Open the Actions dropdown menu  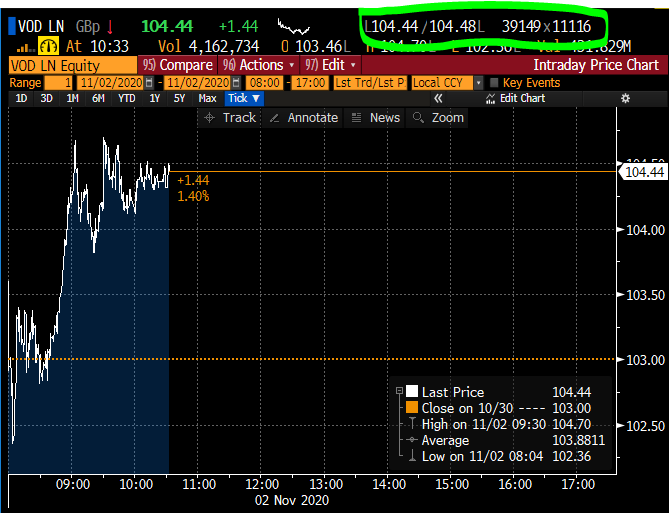pyautogui.click(x=259, y=65)
